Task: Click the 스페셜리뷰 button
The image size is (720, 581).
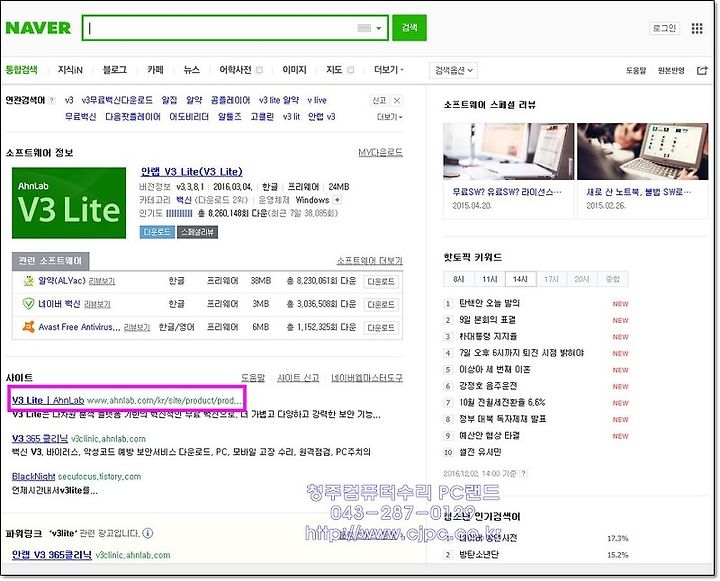Action: [197, 232]
